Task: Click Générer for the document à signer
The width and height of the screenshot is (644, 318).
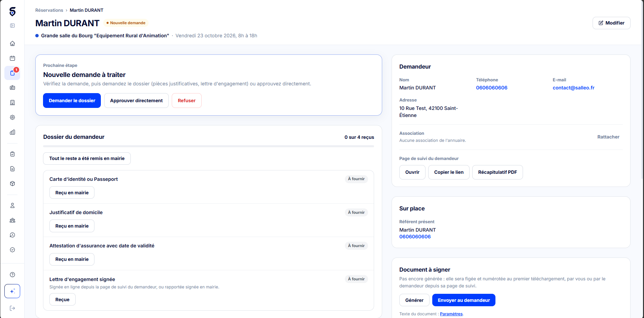Action: (x=414, y=300)
